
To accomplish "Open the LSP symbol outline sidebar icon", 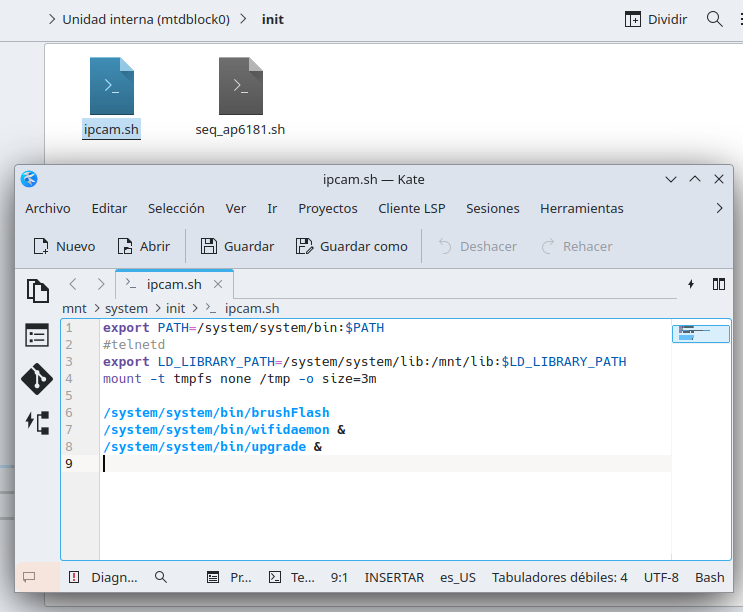I will (37, 423).
